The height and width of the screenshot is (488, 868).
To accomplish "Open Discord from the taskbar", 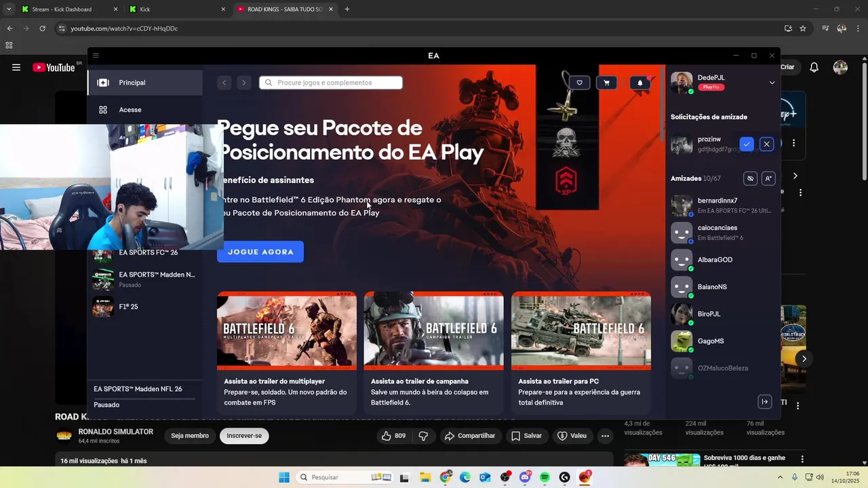I will point(525,477).
